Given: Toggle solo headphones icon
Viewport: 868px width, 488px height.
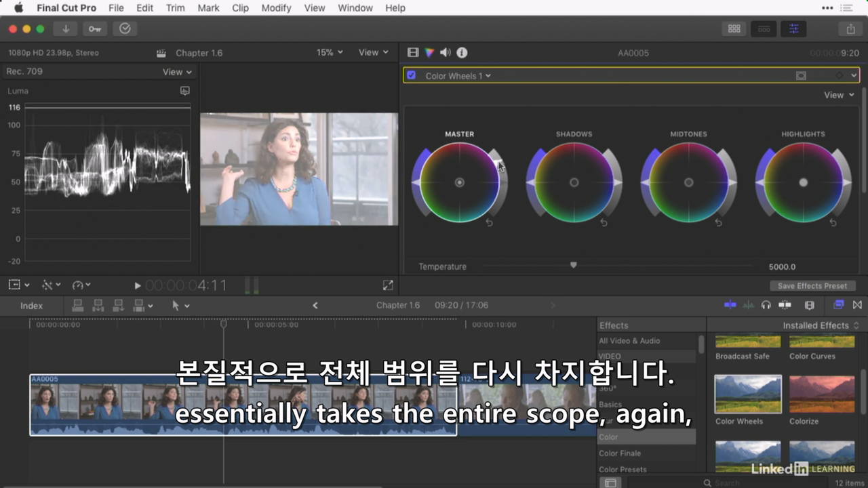Looking at the screenshot, I should click(x=766, y=306).
